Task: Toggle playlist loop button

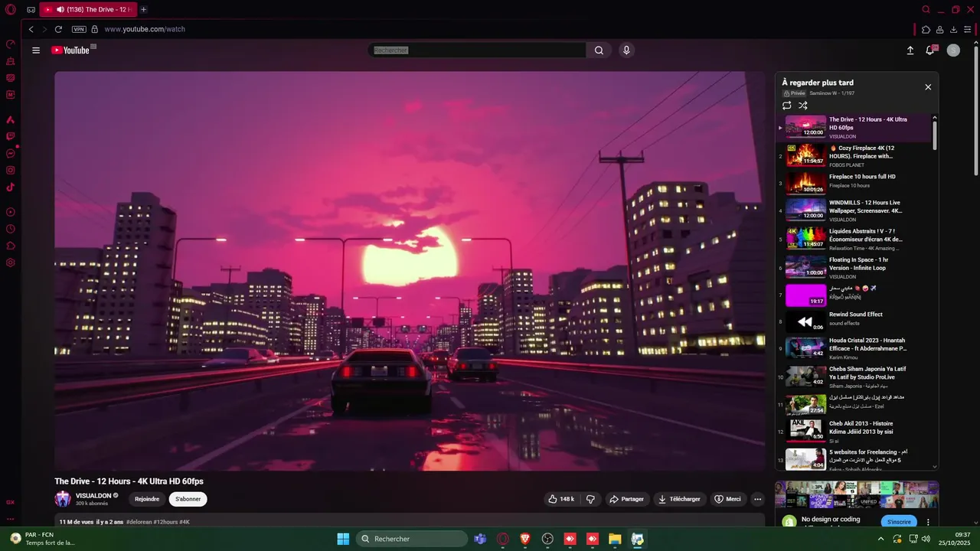Action: [787, 106]
